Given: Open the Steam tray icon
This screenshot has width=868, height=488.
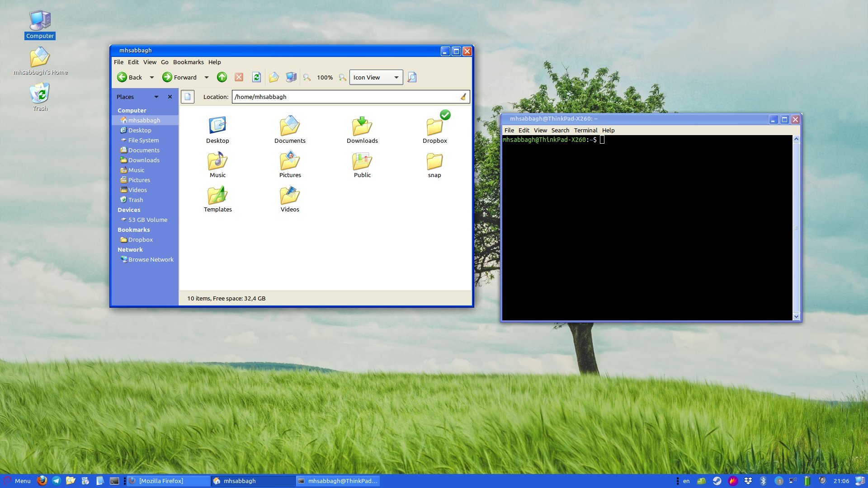Looking at the screenshot, I should pos(717,481).
